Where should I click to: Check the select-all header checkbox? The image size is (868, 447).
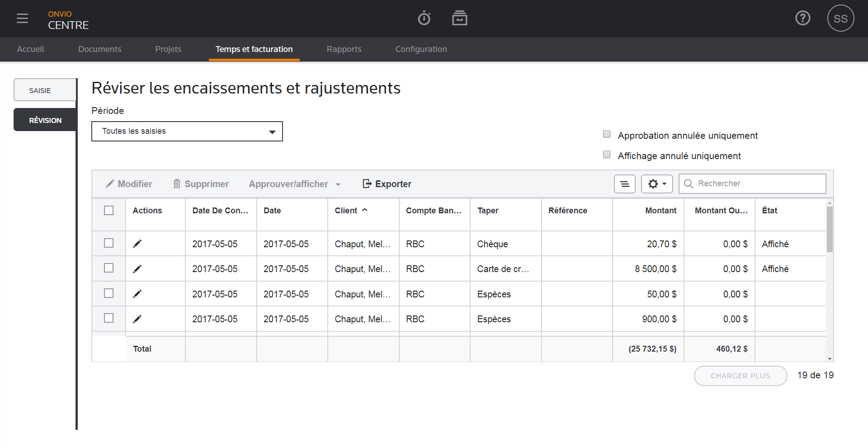[108, 211]
